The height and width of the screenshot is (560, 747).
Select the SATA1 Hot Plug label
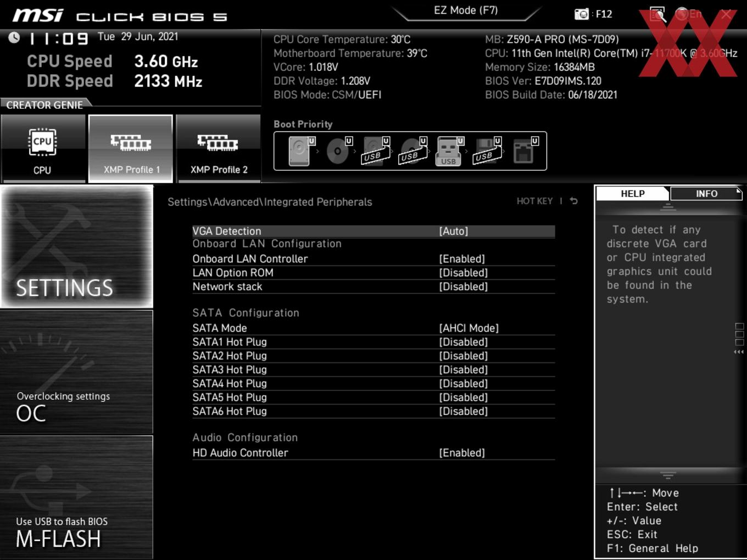pos(230,342)
